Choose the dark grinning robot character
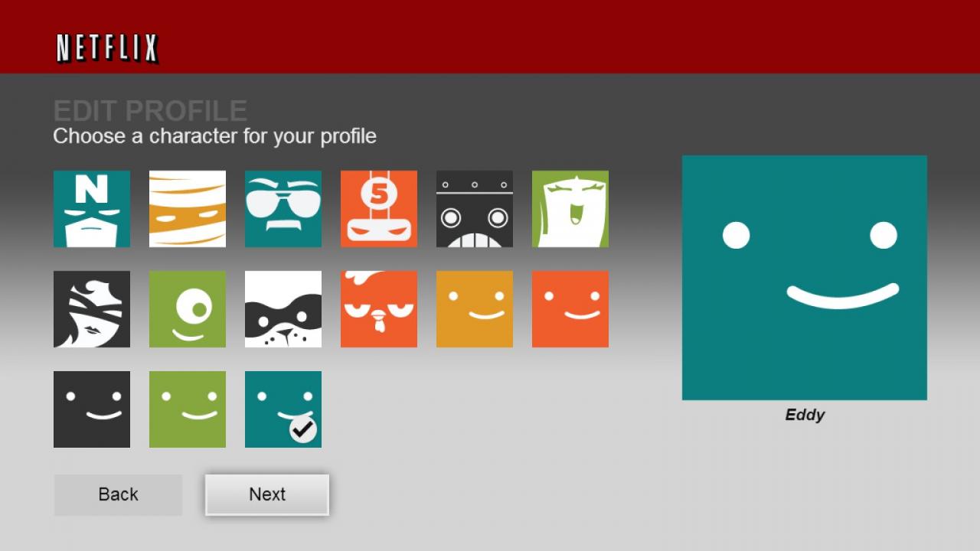This screenshot has width=980, height=551. 474,209
